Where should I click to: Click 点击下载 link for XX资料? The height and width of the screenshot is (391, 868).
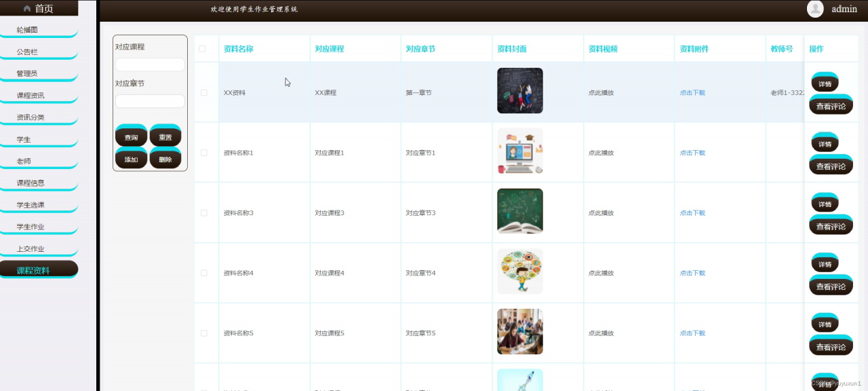[692, 93]
